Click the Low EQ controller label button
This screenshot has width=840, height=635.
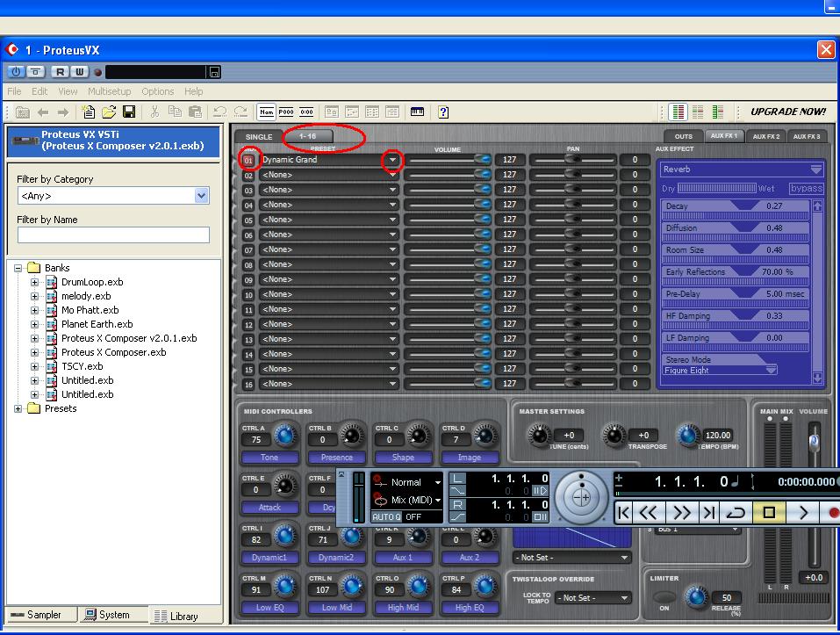coord(269,607)
